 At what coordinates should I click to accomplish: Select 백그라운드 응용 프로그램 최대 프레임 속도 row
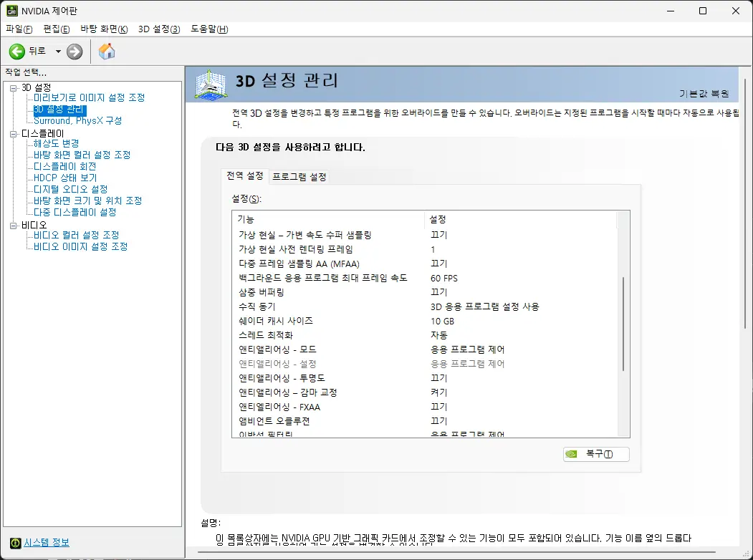(425, 279)
